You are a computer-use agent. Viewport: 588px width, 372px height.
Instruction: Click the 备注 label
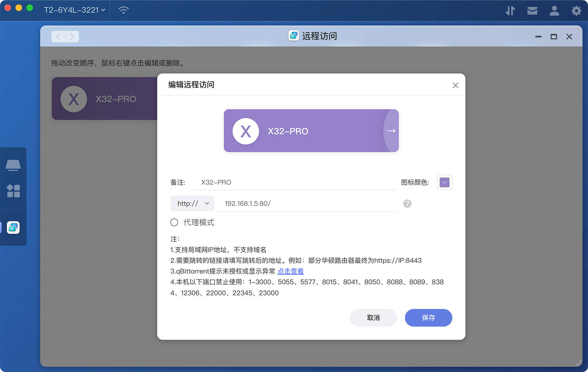[x=178, y=182]
